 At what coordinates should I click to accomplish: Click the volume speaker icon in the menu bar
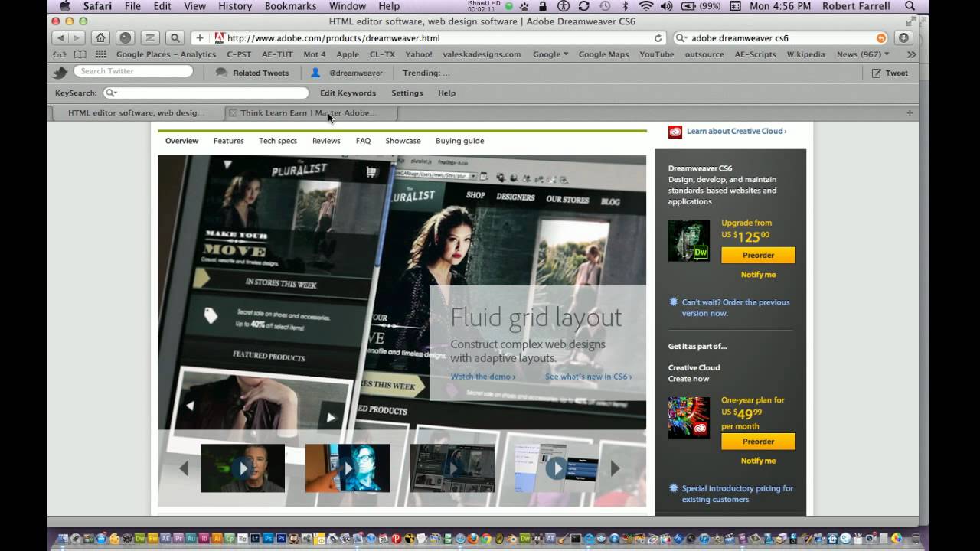pos(666,6)
